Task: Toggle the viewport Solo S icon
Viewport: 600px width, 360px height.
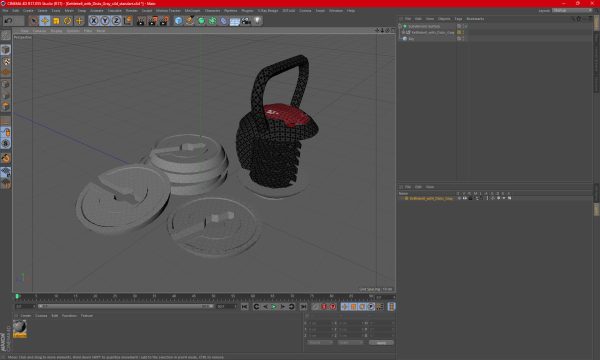Action: (6, 143)
